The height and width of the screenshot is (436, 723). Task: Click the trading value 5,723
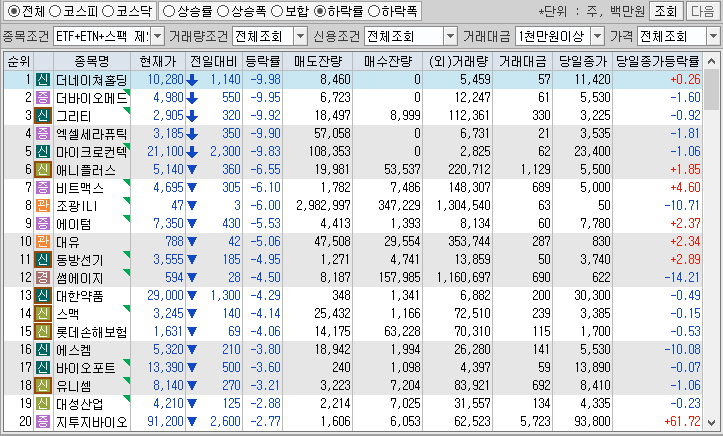coord(535,421)
